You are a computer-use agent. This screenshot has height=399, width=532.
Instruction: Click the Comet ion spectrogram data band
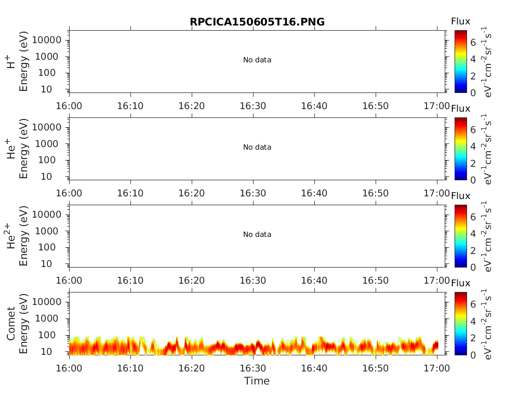254,346
